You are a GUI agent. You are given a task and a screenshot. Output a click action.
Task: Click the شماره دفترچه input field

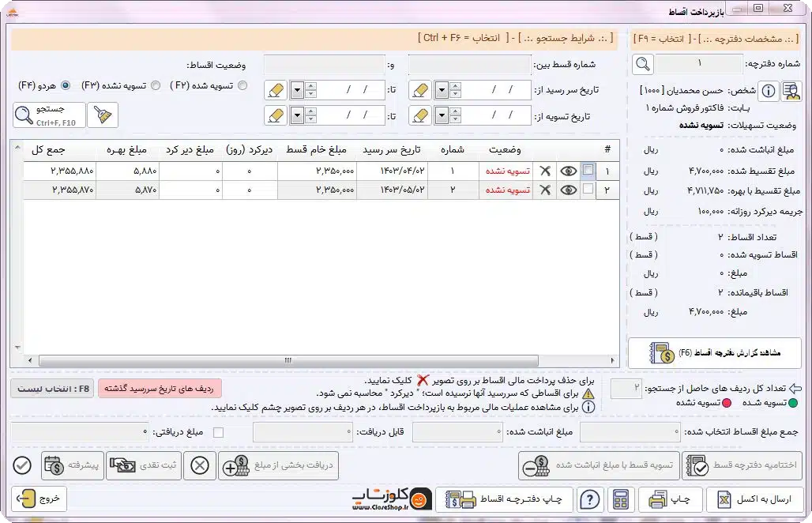click(x=699, y=64)
